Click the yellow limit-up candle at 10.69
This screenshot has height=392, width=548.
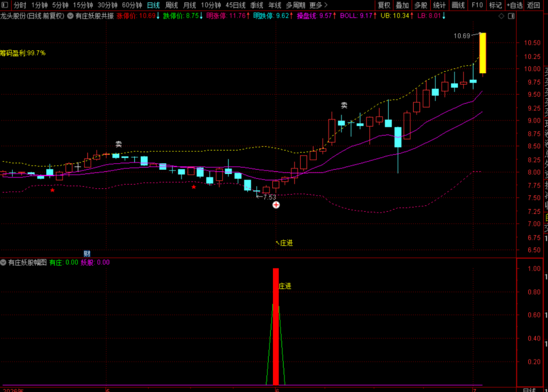[483, 53]
